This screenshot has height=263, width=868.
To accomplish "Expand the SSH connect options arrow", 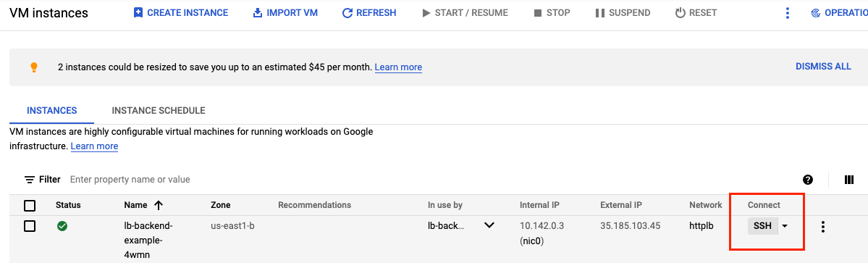I will click(x=785, y=226).
